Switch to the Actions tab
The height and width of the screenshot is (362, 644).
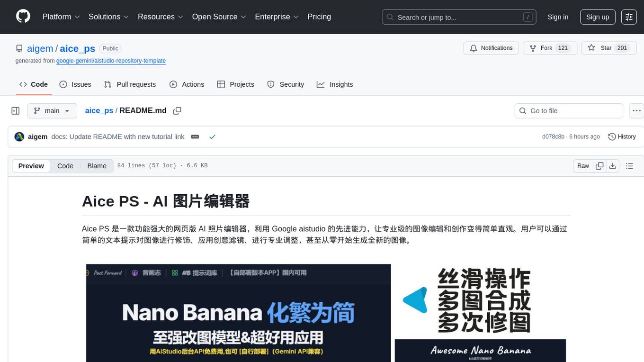point(187,84)
